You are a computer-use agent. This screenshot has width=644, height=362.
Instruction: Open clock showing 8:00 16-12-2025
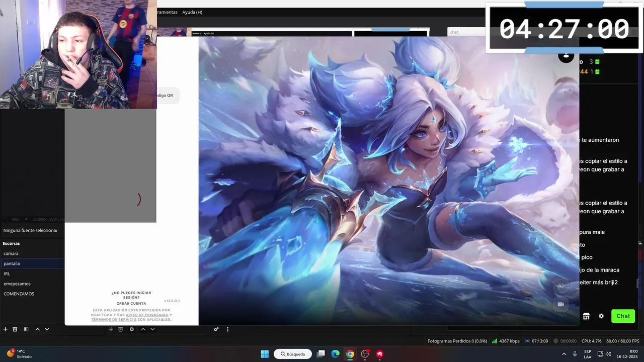click(x=627, y=354)
